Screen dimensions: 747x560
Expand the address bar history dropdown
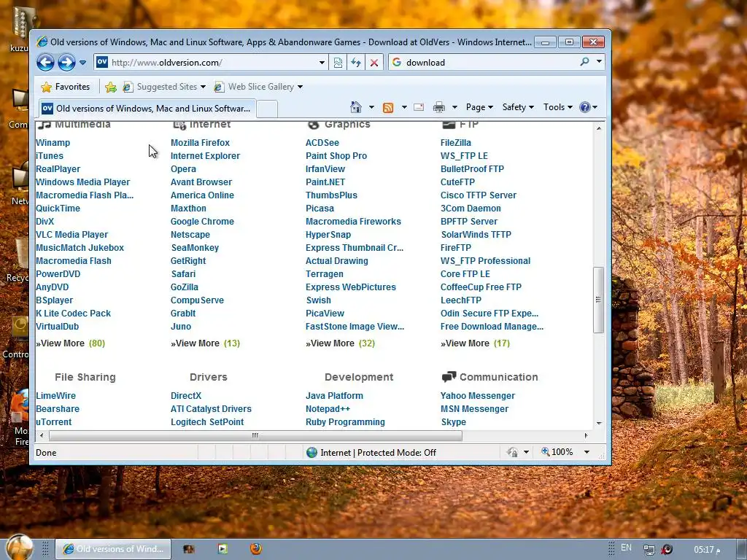(322, 63)
